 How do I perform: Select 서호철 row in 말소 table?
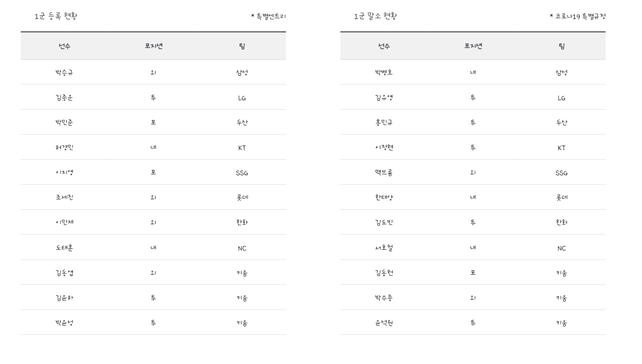473,248
